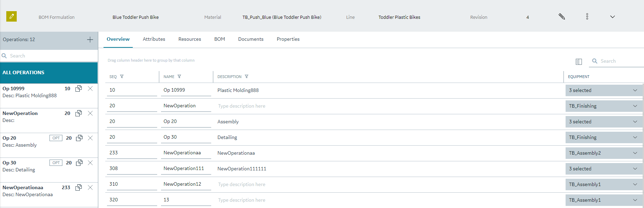Filter the DESCRIPTION column
Image resolution: width=644 pixels, height=208 pixels.
246,77
